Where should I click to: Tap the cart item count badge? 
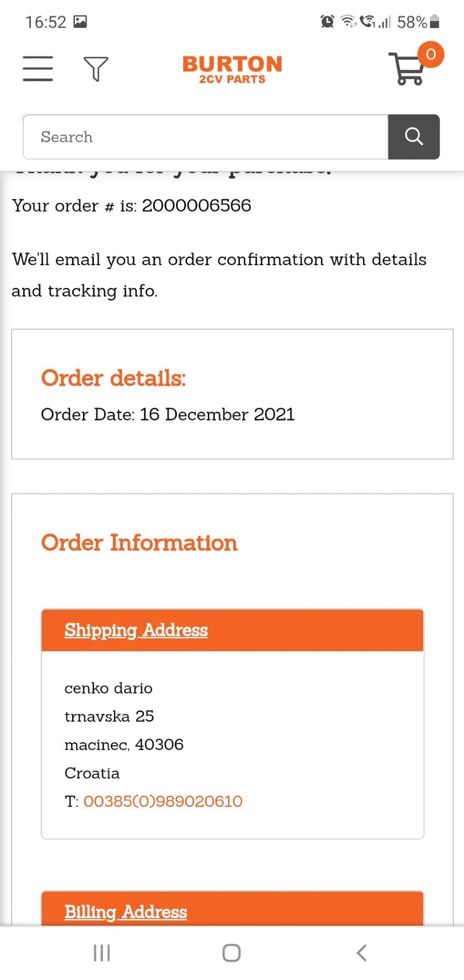(431, 54)
